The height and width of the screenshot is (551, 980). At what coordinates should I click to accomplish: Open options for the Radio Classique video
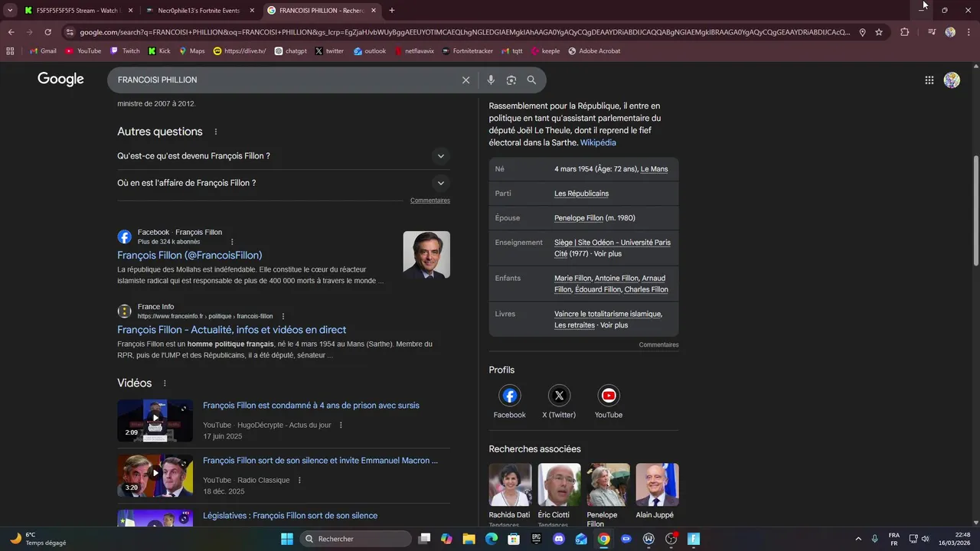[299, 481]
